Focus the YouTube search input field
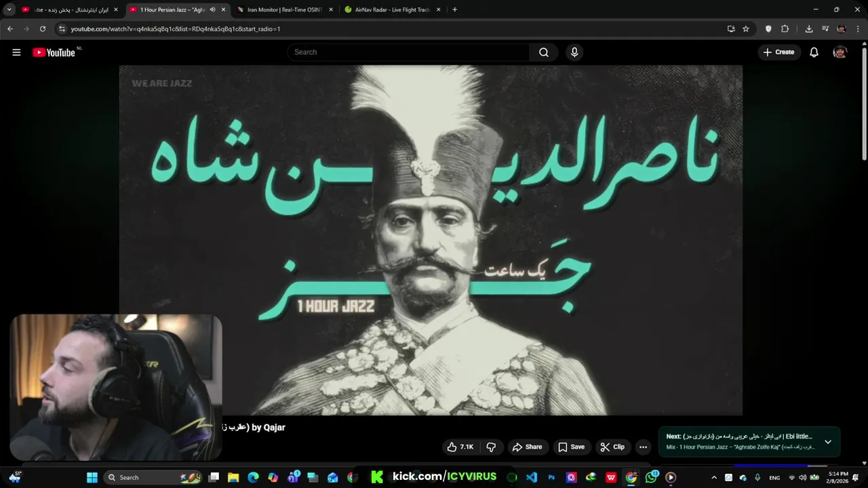This screenshot has width=868, height=488. click(409, 52)
